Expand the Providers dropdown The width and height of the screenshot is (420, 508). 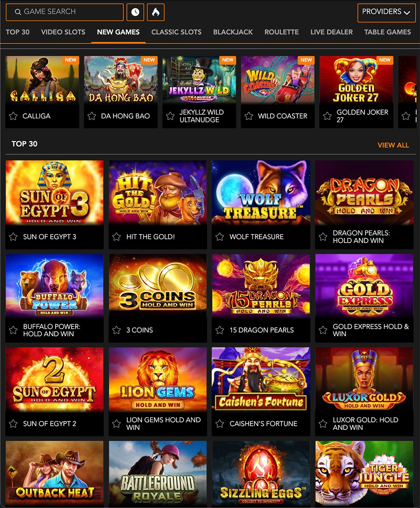(x=386, y=13)
